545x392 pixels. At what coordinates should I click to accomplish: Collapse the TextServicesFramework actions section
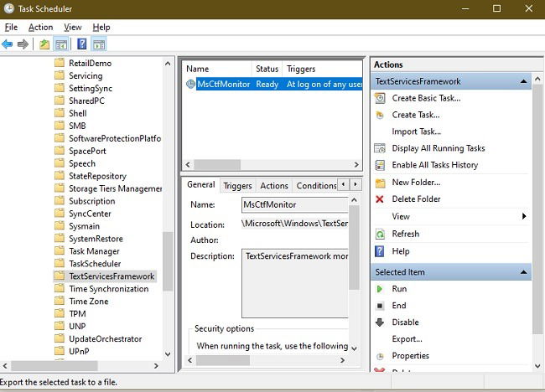(523, 81)
